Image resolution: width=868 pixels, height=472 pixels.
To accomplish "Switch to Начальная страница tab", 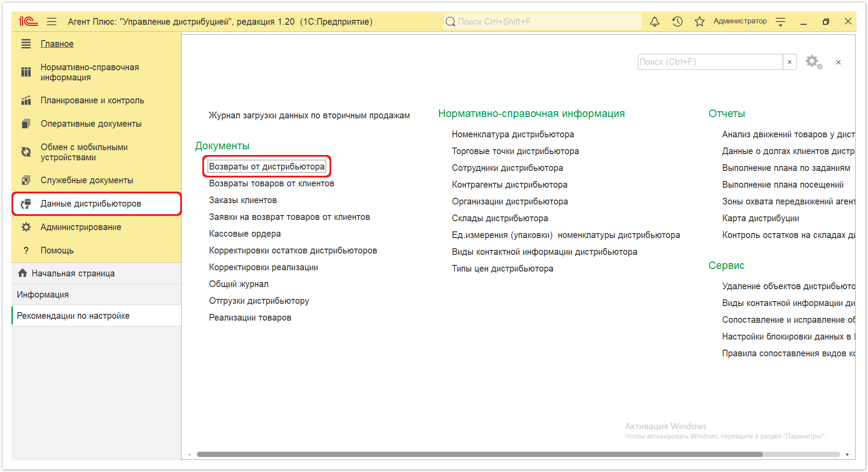I will pos(96,273).
